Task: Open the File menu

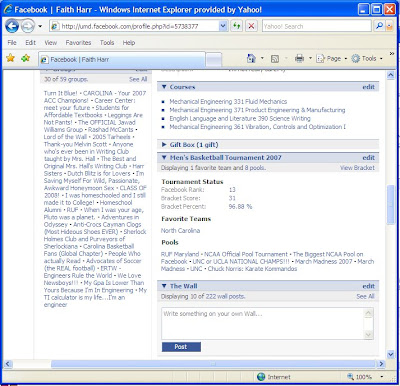Action: click(x=12, y=43)
